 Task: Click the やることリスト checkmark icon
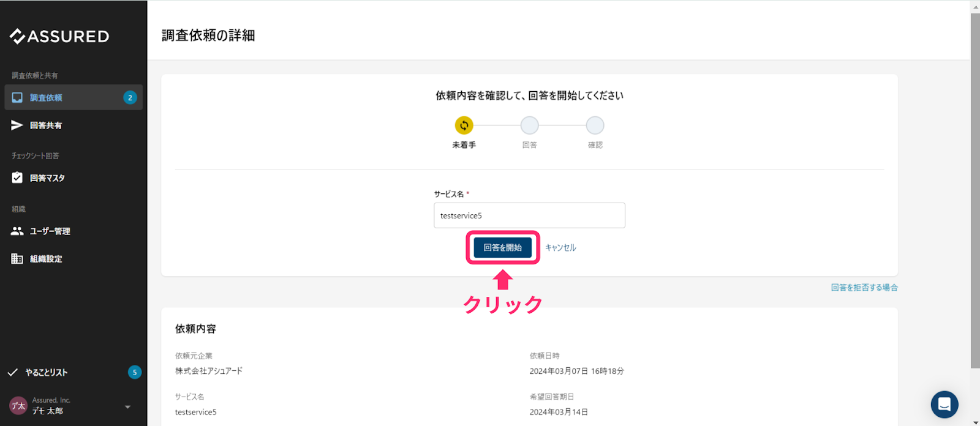click(x=12, y=372)
